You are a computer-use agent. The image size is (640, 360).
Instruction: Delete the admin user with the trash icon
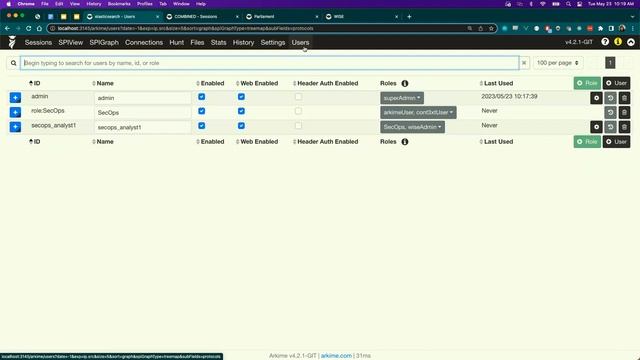pos(624,98)
